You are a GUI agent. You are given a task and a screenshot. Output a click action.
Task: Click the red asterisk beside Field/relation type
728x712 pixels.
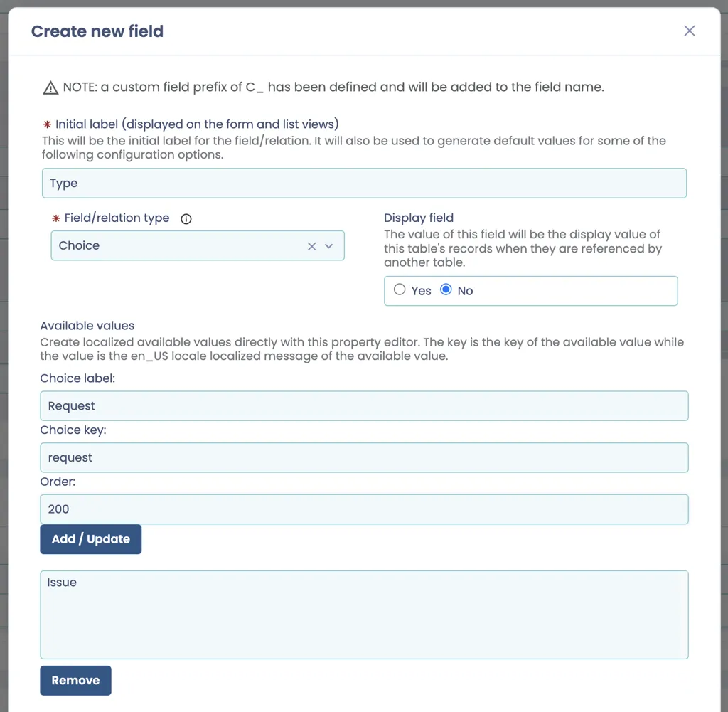point(56,218)
